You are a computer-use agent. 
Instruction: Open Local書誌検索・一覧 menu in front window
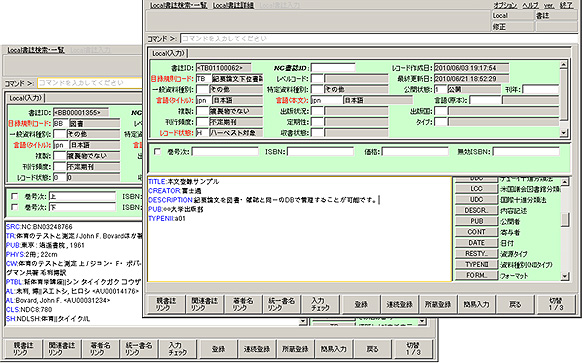click(178, 5)
